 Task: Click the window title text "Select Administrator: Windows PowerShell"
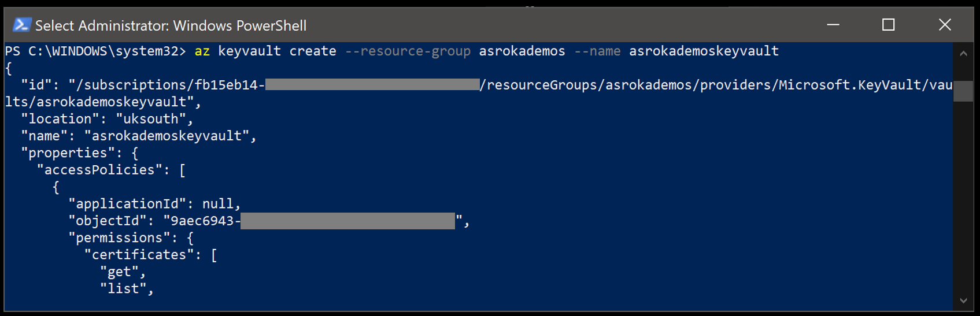click(171, 25)
